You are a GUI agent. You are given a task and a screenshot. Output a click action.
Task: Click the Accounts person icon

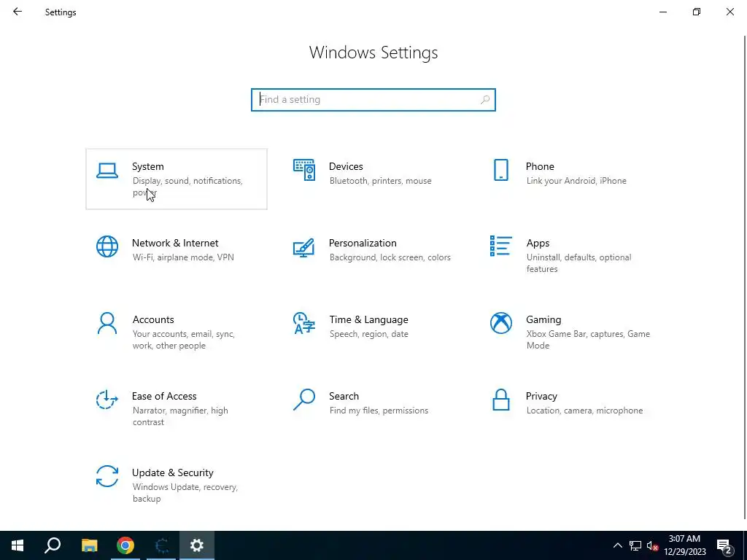(x=107, y=323)
